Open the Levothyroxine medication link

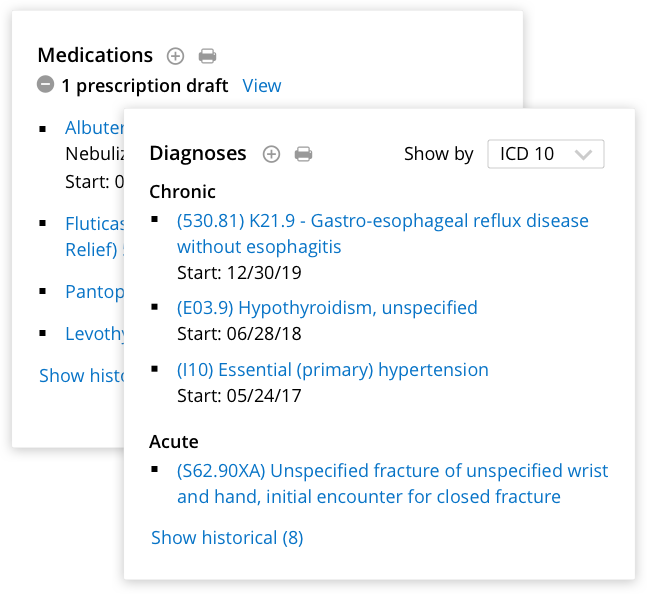pyautogui.click(x=94, y=334)
